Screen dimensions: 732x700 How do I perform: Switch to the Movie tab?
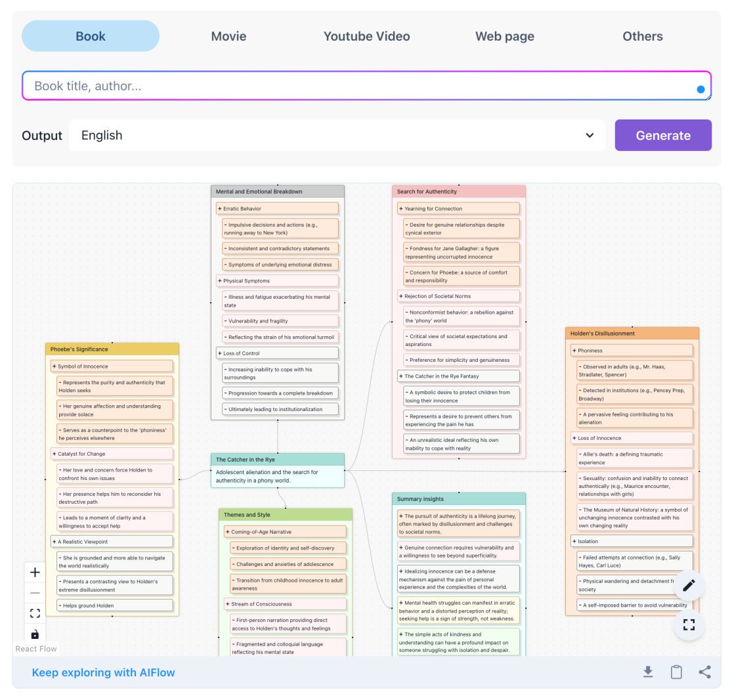click(228, 36)
